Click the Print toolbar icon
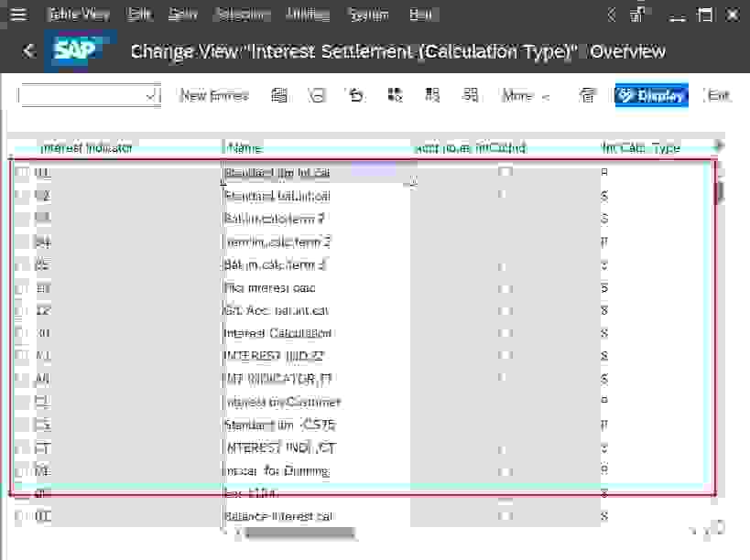This screenshot has height=560, width=750. pos(587,95)
